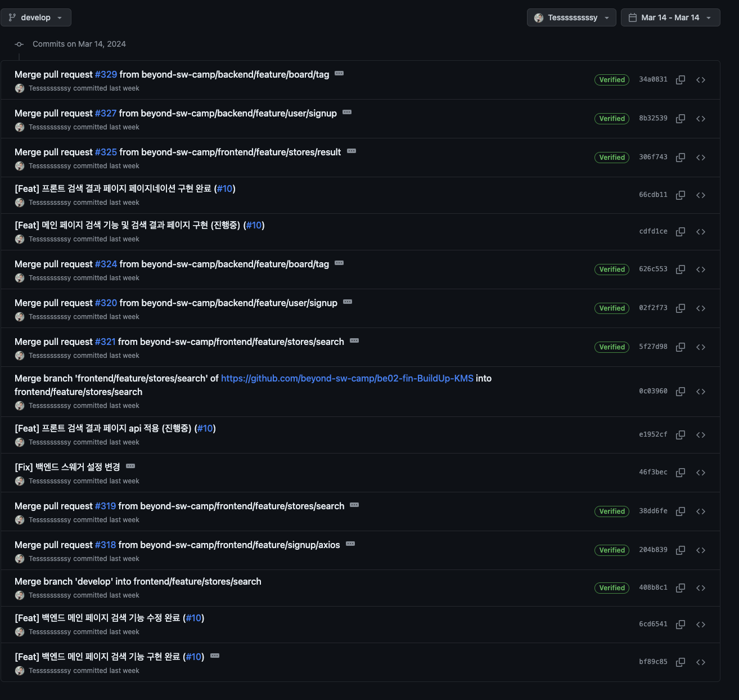739x700 pixels.
Task: Browse repository at commit cdfd1ce
Action: click(701, 232)
